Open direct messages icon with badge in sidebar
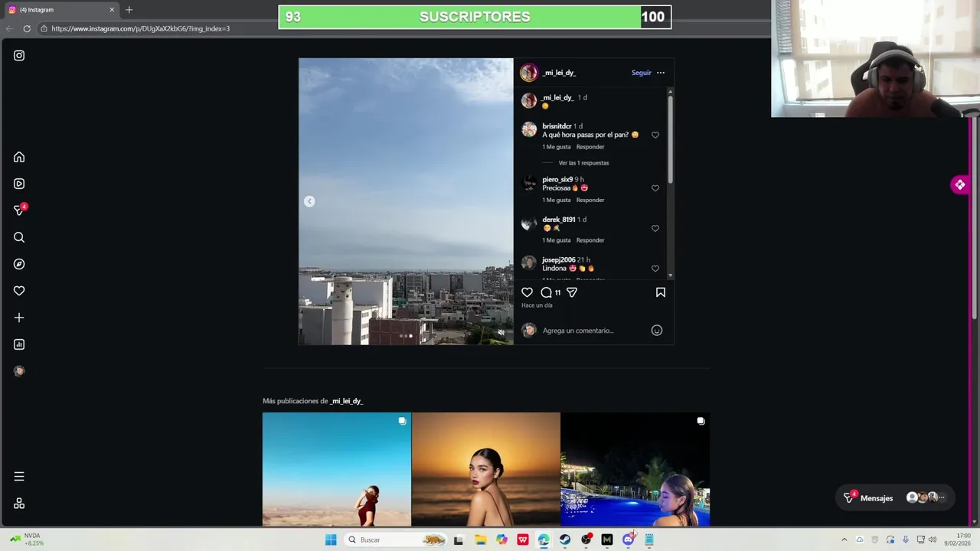Viewport: 980px width, 551px height. (x=20, y=210)
